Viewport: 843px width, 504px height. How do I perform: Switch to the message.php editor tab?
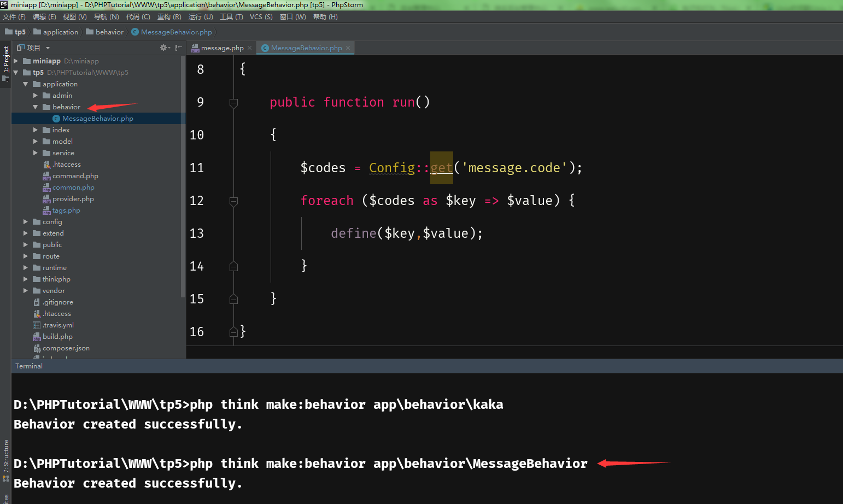(x=222, y=48)
